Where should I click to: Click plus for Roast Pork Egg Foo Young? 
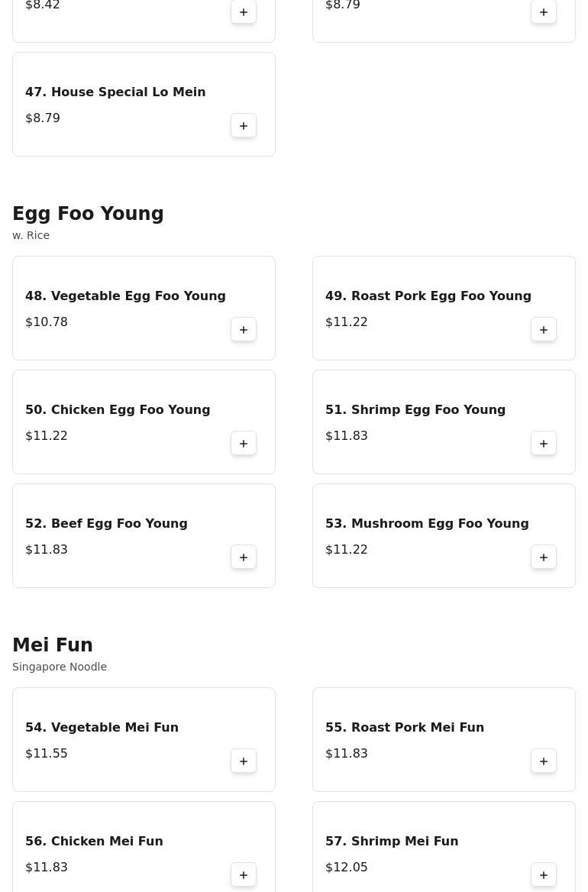(x=544, y=330)
